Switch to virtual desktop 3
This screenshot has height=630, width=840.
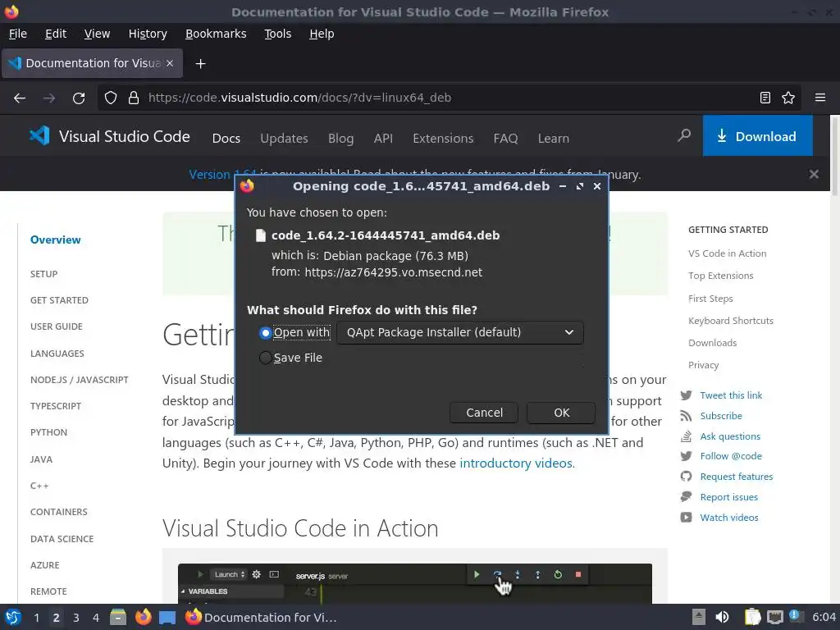point(76,618)
